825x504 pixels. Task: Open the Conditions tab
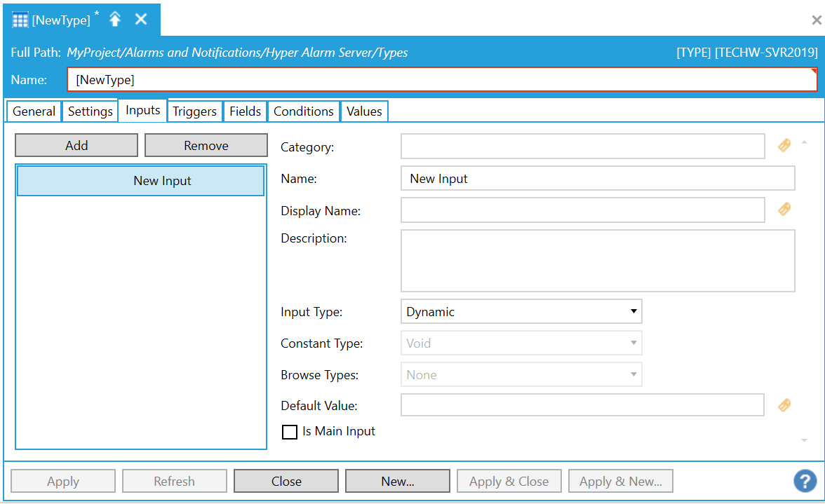tap(303, 111)
